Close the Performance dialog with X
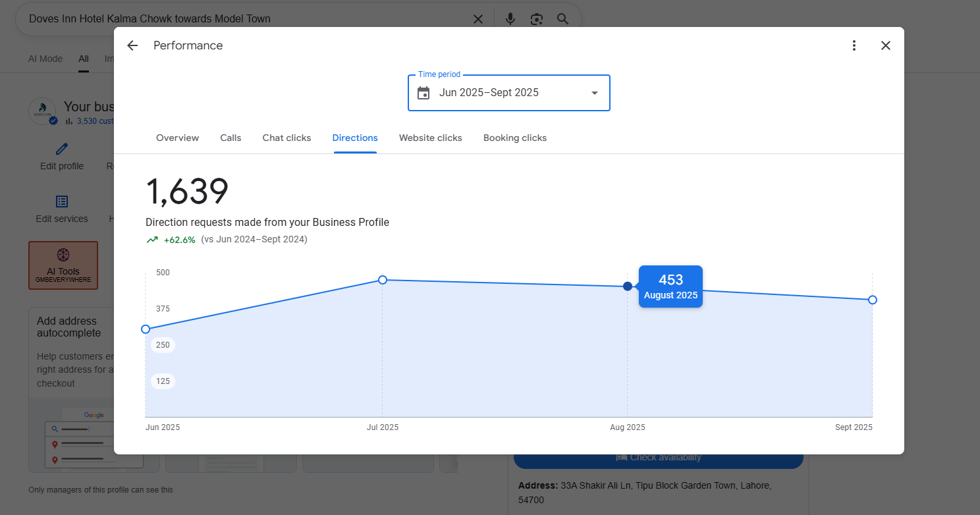Viewport: 980px width, 515px height. (x=885, y=45)
